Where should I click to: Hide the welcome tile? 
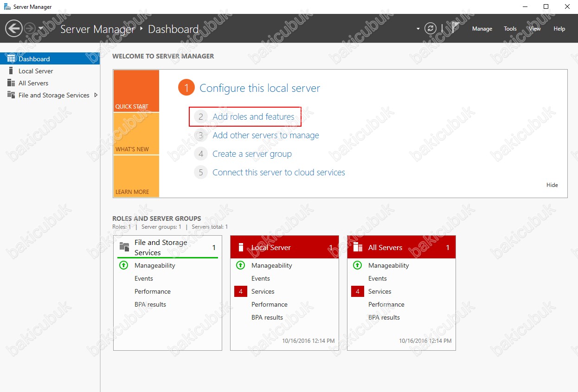click(552, 185)
